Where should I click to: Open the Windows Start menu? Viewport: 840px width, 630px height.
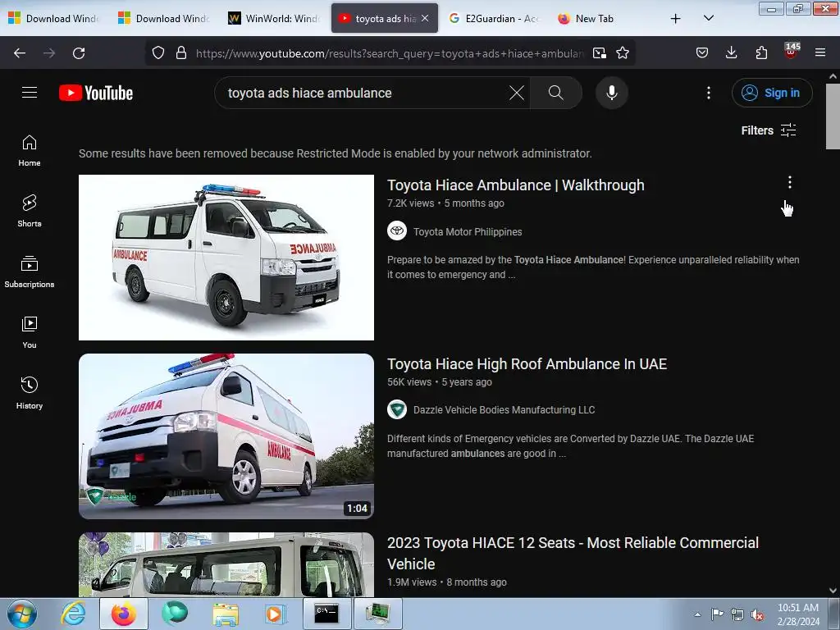pyautogui.click(x=22, y=614)
